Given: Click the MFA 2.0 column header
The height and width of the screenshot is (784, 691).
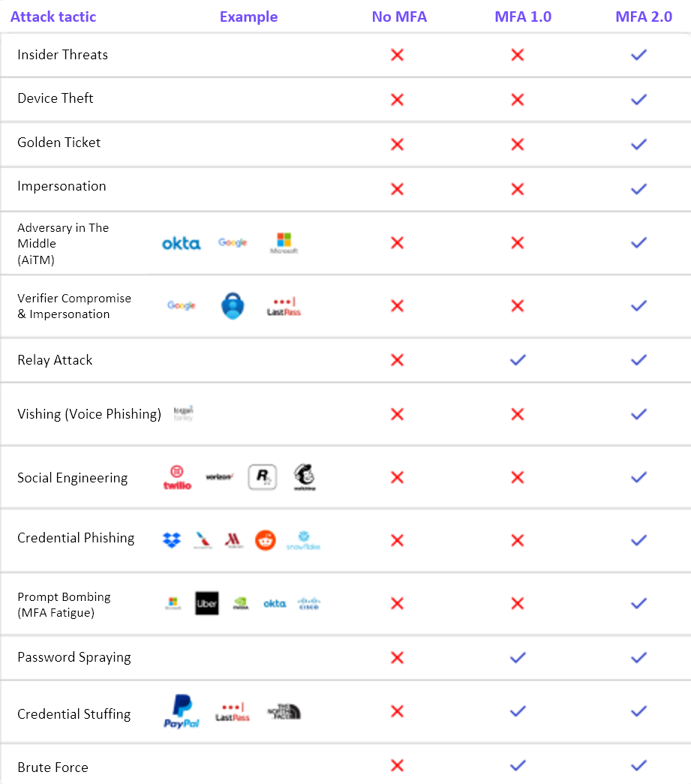Looking at the screenshot, I should click(644, 17).
